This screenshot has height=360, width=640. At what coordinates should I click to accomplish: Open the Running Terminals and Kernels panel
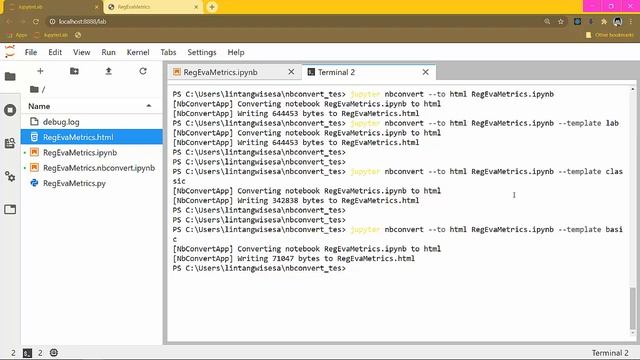click(10, 110)
